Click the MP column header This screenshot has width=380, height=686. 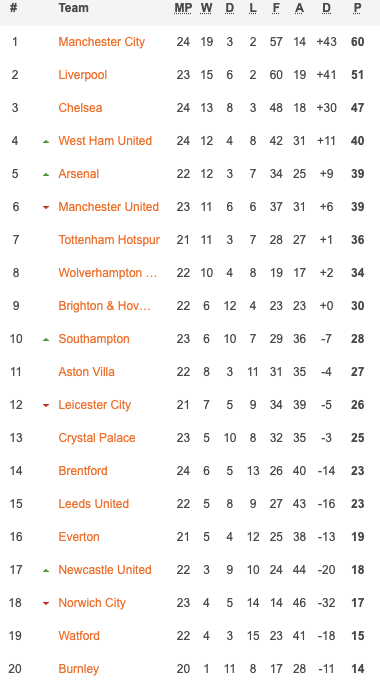pos(183,8)
